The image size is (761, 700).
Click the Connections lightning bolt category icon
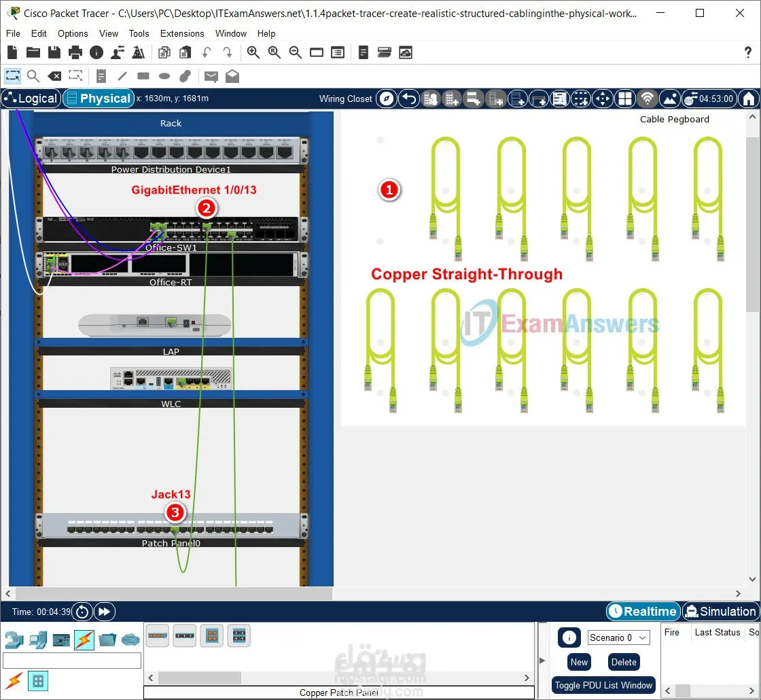pos(84,640)
